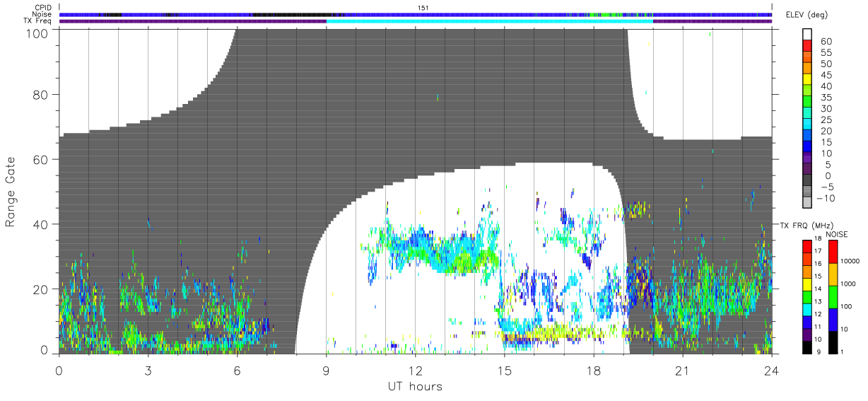The height and width of the screenshot is (401, 868).
Task: Click the TX FRQ legend value '14'
Action: tap(816, 289)
